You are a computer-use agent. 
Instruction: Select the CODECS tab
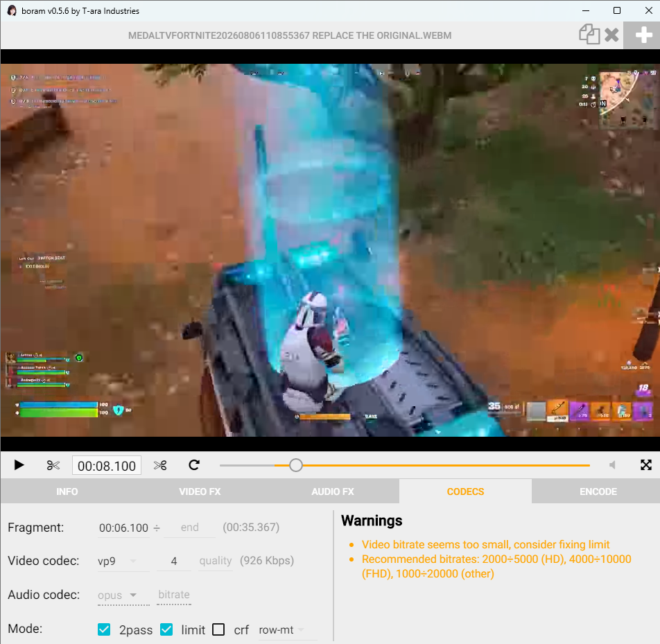coord(466,491)
